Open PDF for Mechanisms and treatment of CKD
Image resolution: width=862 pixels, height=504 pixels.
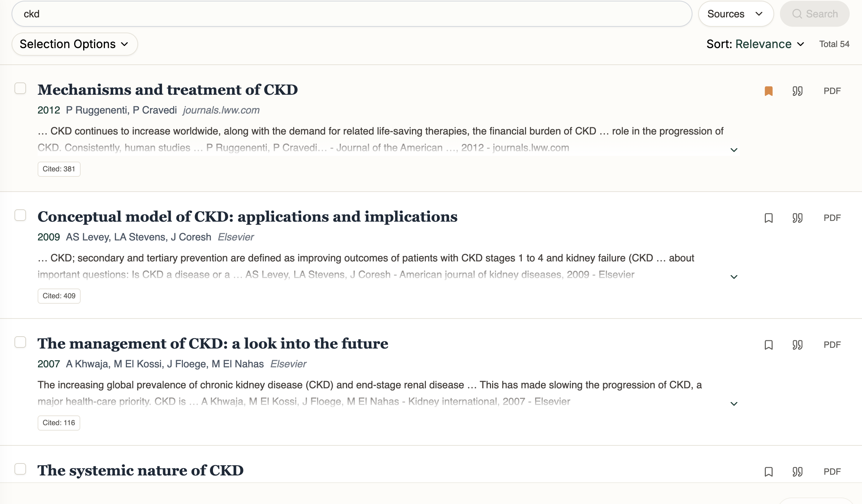coord(832,91)
